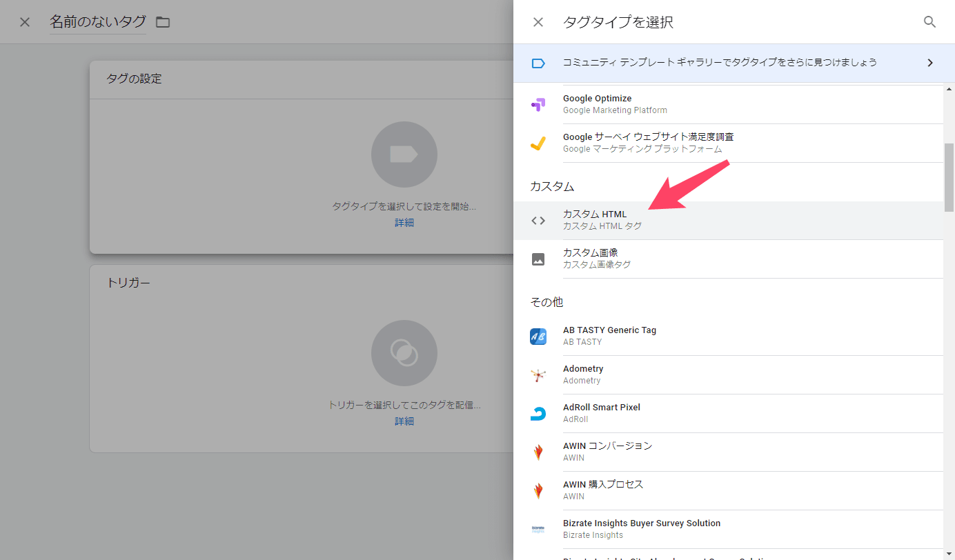
Task: Click the community template gallery tag icon
Action: pyautogui.click(x=538, y=63)
